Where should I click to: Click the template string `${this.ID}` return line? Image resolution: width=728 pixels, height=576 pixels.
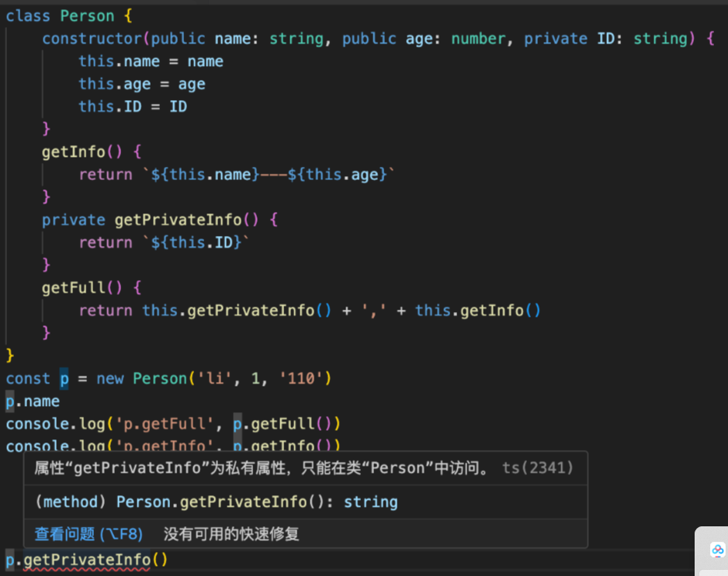point(164,242)
